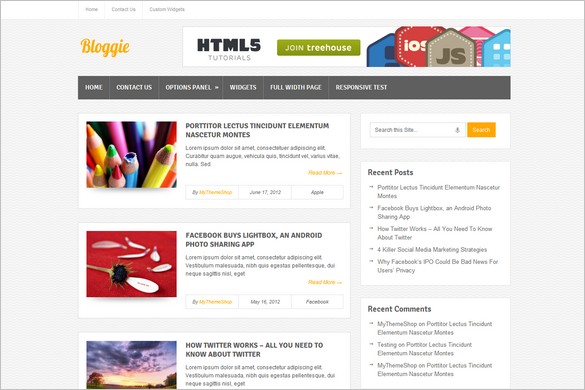Open 4 Killer Social Media Marketing Strategies
Image resolution: width=585 pixels, height=390 pixels.
tap(432, 250)
